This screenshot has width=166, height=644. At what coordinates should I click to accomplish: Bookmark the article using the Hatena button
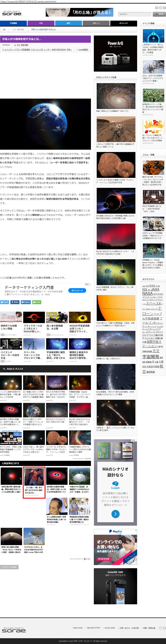26,302
